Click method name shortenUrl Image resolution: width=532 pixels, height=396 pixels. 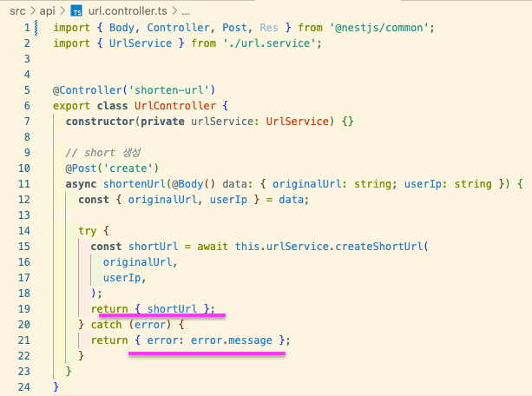click(x=135, y=184)
